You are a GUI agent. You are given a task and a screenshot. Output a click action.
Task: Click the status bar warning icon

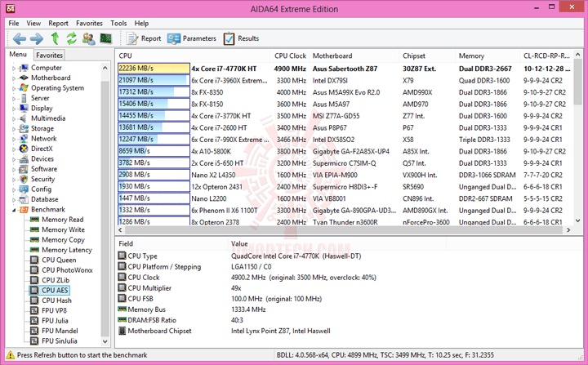[11, 355]
